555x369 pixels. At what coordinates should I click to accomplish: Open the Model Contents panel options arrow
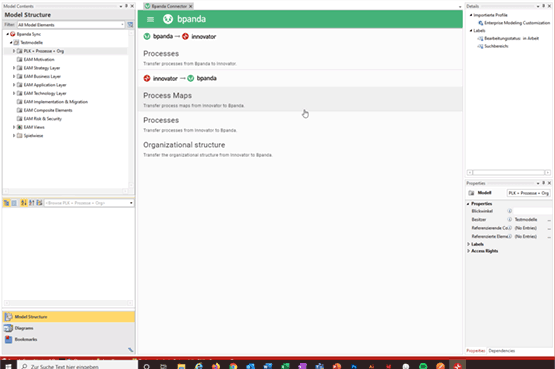[x=121, y=6]
